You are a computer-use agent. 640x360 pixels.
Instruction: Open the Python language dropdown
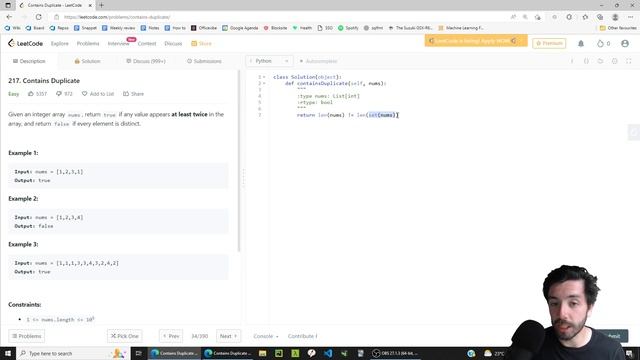click(269, 61)
